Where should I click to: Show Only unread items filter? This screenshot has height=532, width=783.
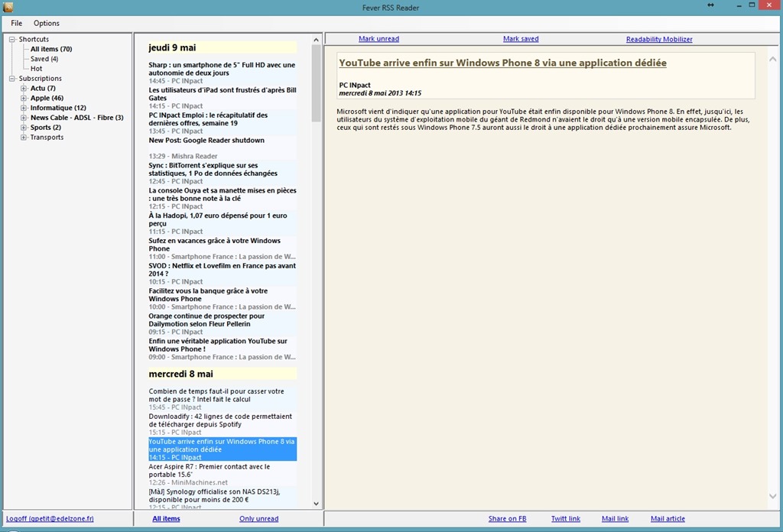(x=258, y=518)
